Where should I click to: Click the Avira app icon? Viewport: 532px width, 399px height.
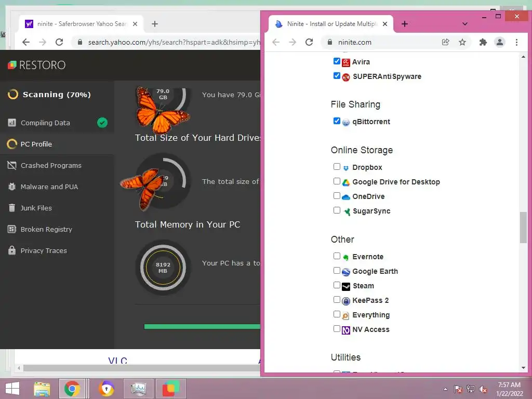click(345, 62)
